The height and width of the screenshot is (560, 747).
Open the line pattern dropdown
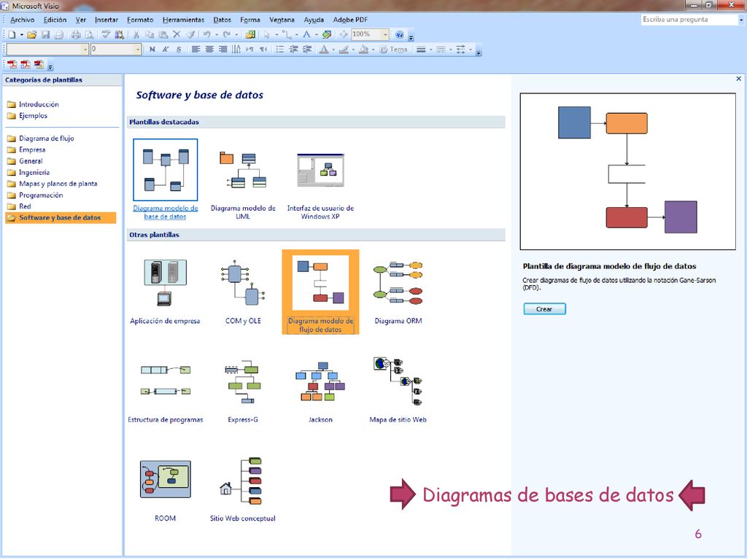tap(444, 49)
